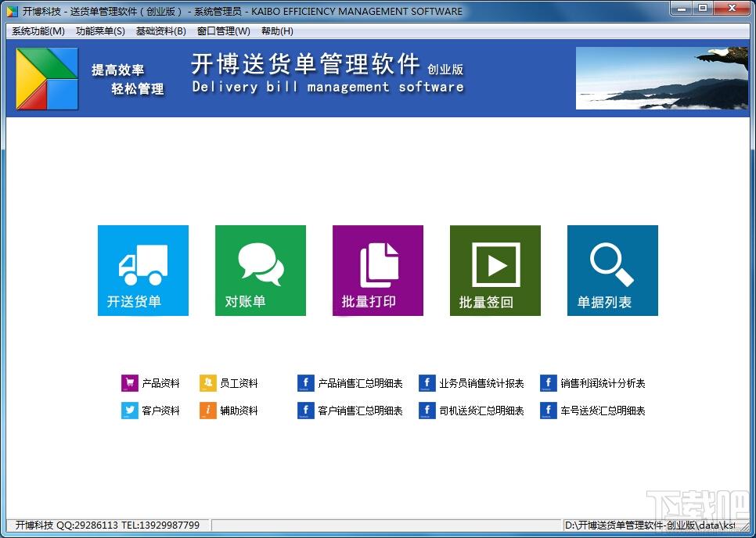Image resolution: width=756 pixels, height=538 pixels.
Task: Open the 客户资料 link
Action: tap(160, 411)
